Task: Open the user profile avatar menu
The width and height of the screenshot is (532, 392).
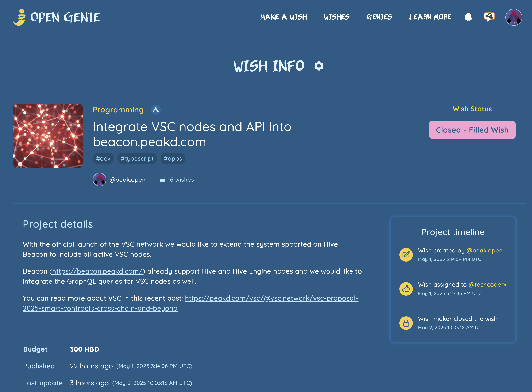Action: (x=514, y=17)
